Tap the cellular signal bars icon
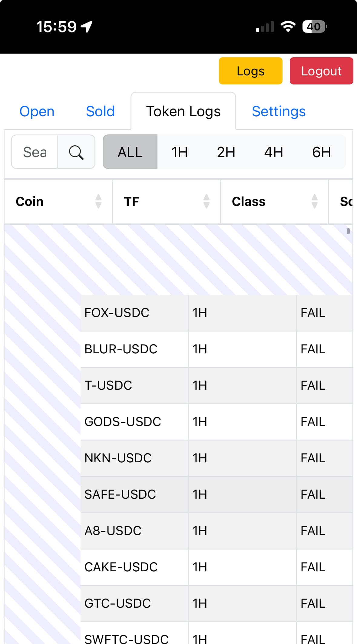This screenshot has height=644, width=357. (x=265, y=27)
